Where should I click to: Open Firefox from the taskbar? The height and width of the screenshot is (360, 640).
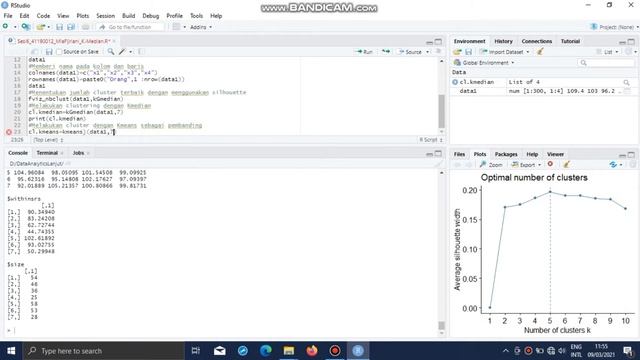(312, 351)
